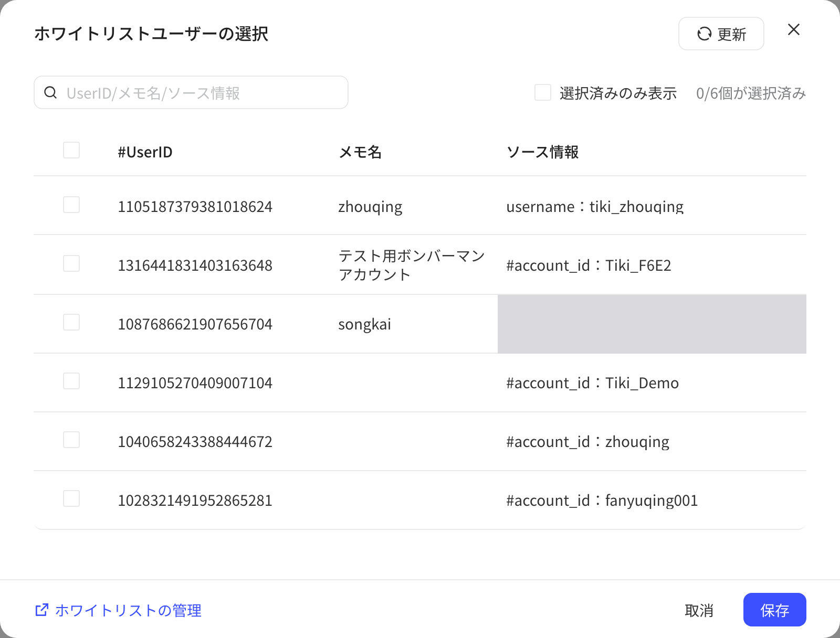This screenshot has height=638, width=840.
Task: Toggle the select-all header checkbox
Action: click(71, 150)
